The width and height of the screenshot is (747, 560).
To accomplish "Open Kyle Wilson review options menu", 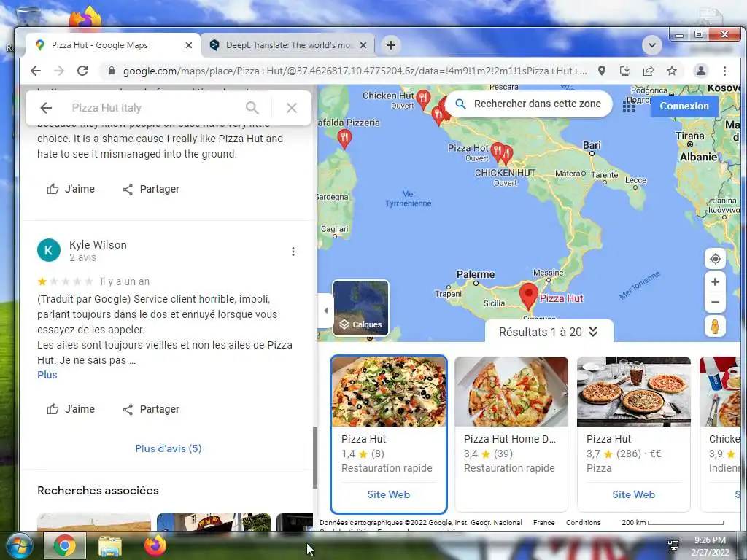I will 293,252.
